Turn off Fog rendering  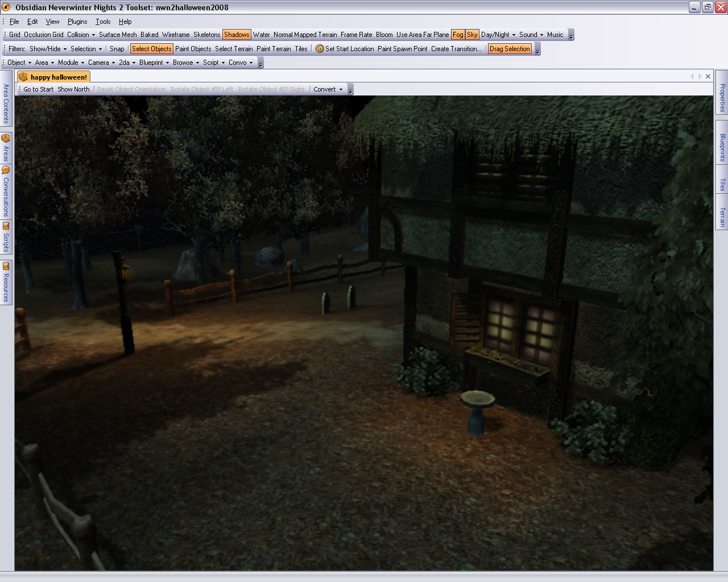pos(458,35)
